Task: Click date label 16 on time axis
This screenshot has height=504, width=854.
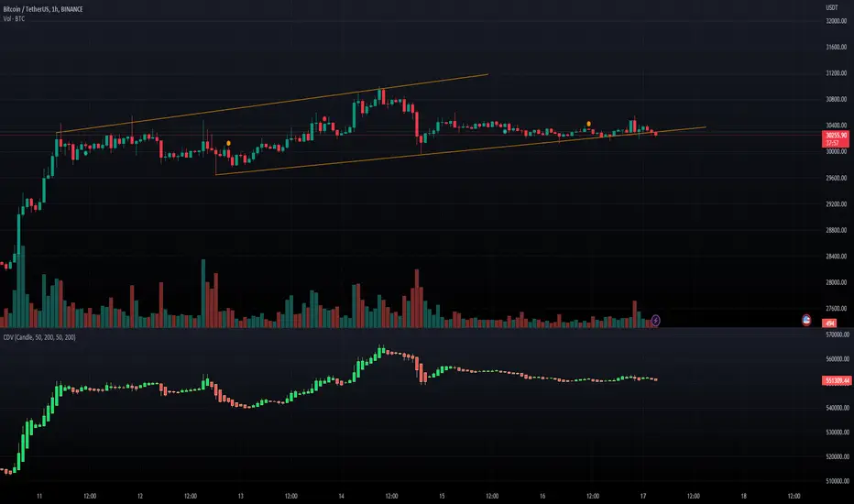Action: tap(542, 497)
